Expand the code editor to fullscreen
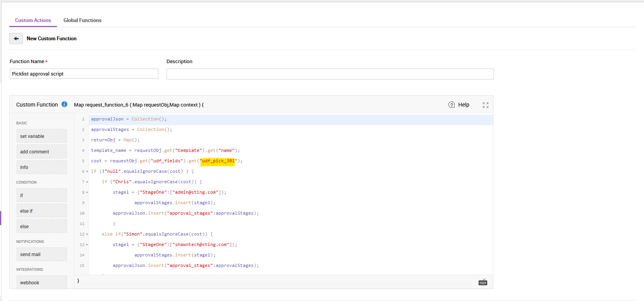The height and width of the screenshot is (301, 644). tap(485, 105)
